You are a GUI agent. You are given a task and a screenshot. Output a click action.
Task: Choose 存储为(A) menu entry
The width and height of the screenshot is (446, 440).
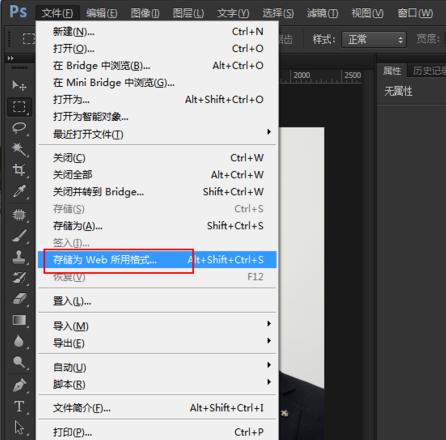[x=157, y=226]
